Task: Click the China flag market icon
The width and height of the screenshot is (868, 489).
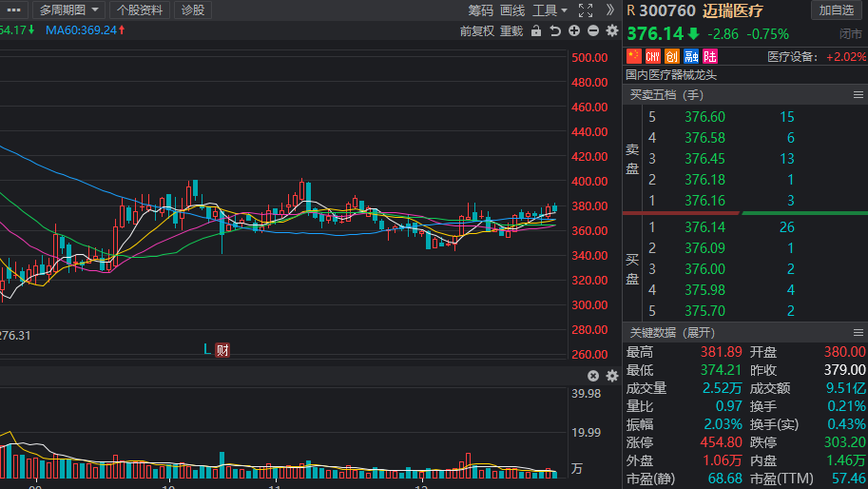Action: 634,56
